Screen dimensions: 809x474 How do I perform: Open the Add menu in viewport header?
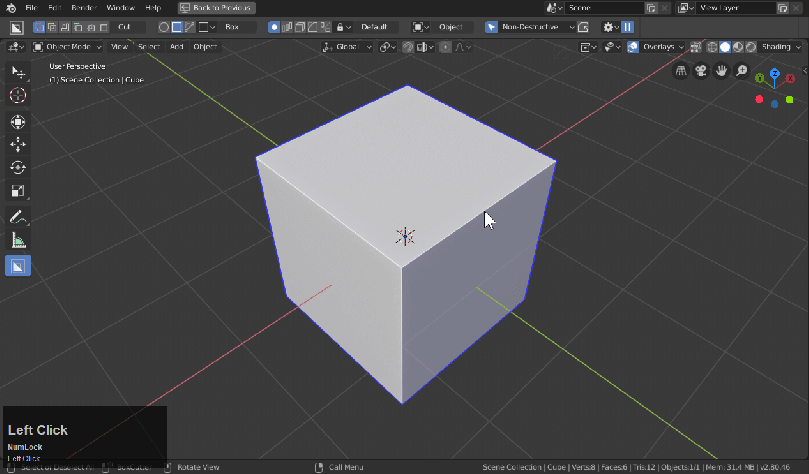coord(177,47)
